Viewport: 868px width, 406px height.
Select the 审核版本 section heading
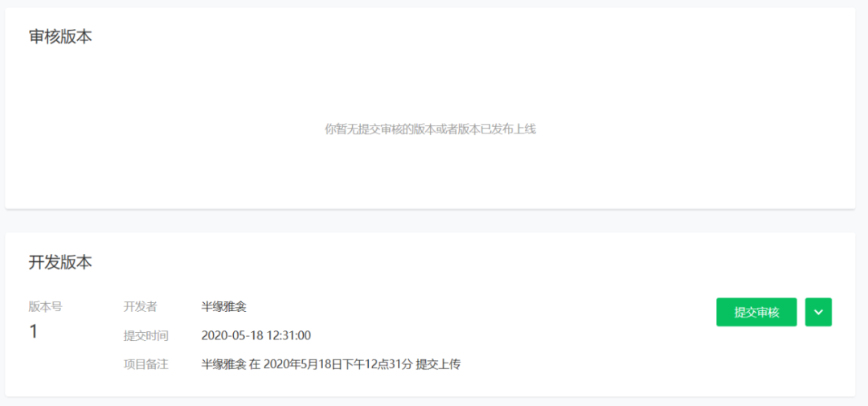(x=60, y=36)
